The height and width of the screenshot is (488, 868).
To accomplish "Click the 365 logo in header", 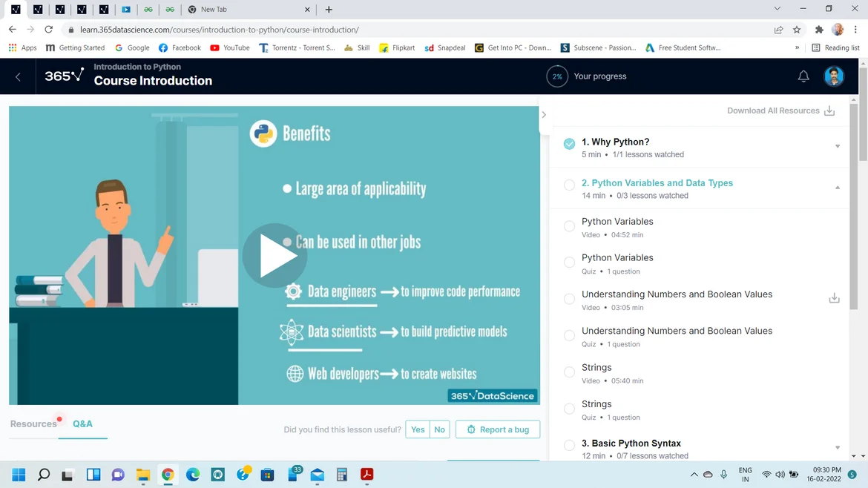I will (x=64, y=76).
